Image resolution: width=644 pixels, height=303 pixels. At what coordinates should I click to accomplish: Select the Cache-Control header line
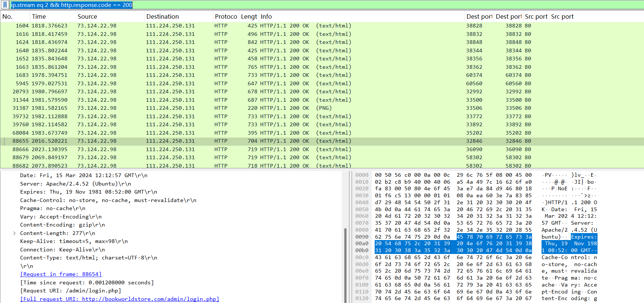108,200
